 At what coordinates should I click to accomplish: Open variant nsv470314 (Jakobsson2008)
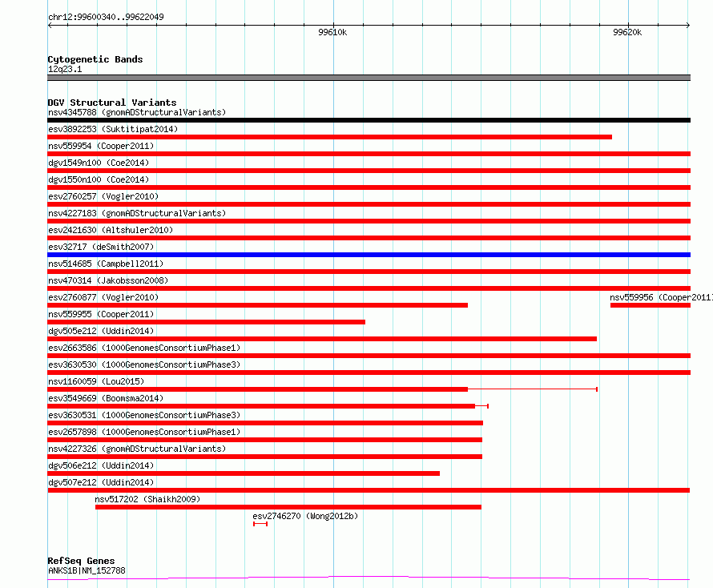pos(108,280)
